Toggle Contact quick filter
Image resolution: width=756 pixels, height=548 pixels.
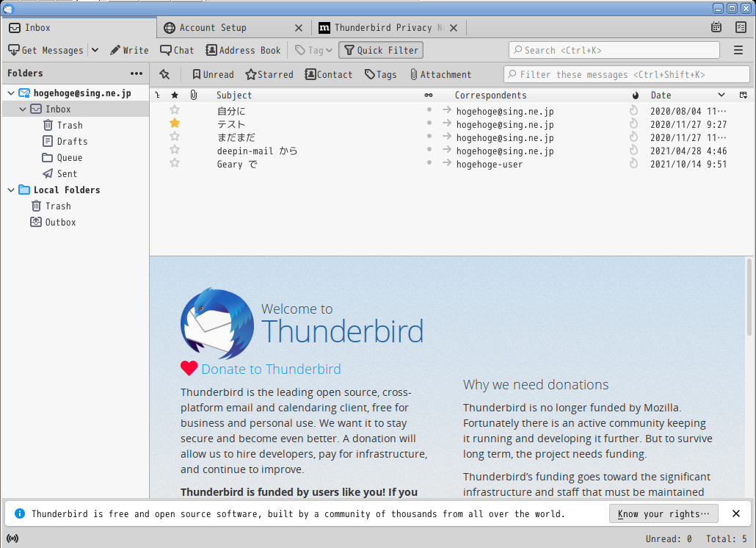pyautogui.click(x=328, y=74)
